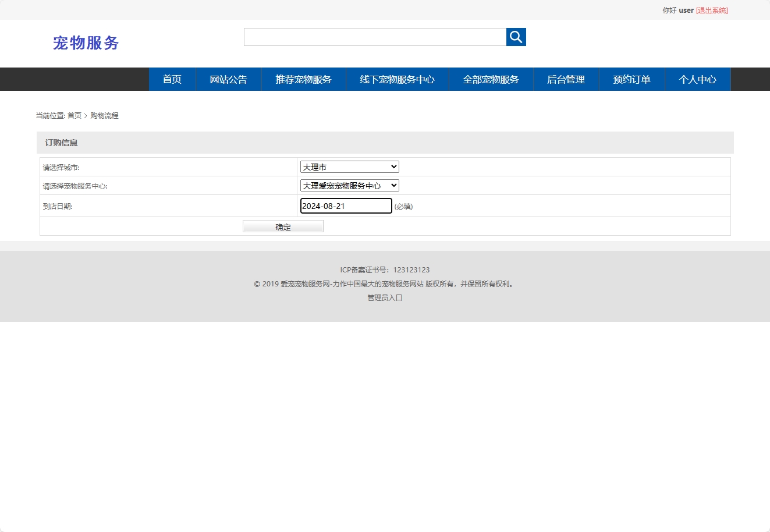Click the search magnifier icon
The width and height of the screenshot is (770, 532).
coord(516,37)
